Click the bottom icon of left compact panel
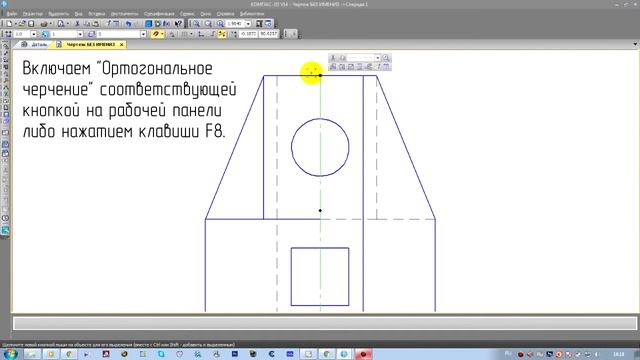The width and height of the screenshot is (640, 360). click(5, 230)
